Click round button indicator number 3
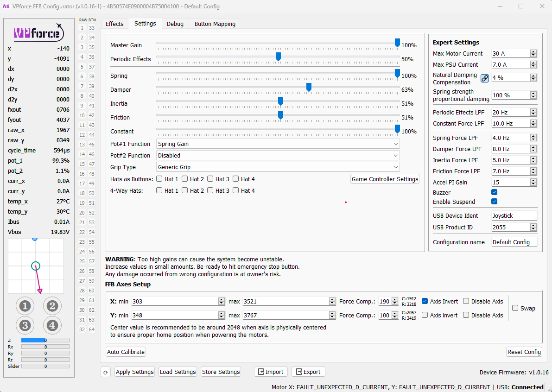This screenshot has height=392, width=552. coord(25,325)
